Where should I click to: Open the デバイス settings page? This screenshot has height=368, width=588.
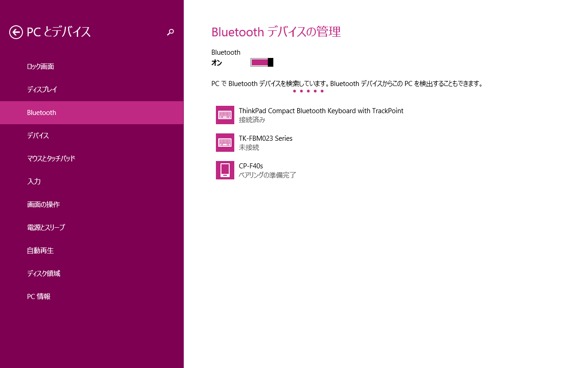pos(92,136)
